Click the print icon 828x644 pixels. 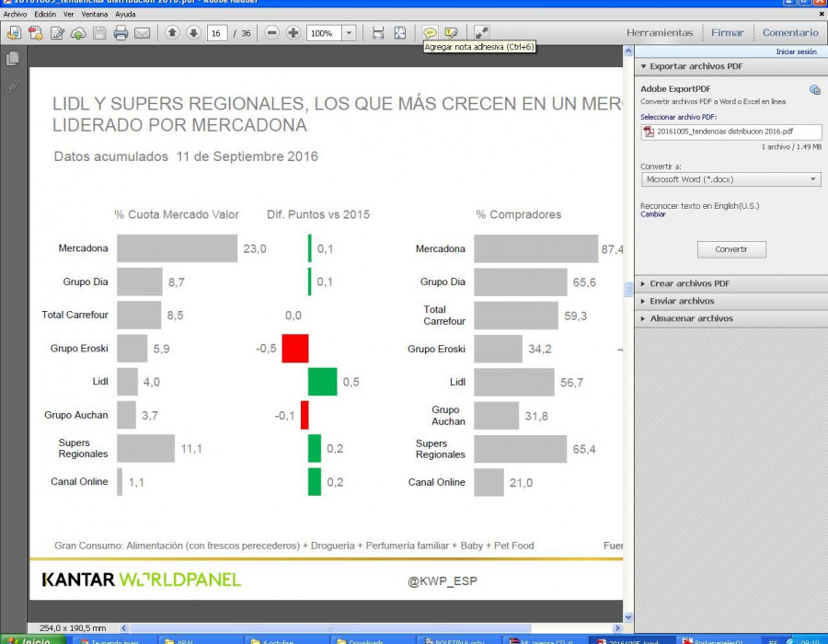click(x=121, y=33)
